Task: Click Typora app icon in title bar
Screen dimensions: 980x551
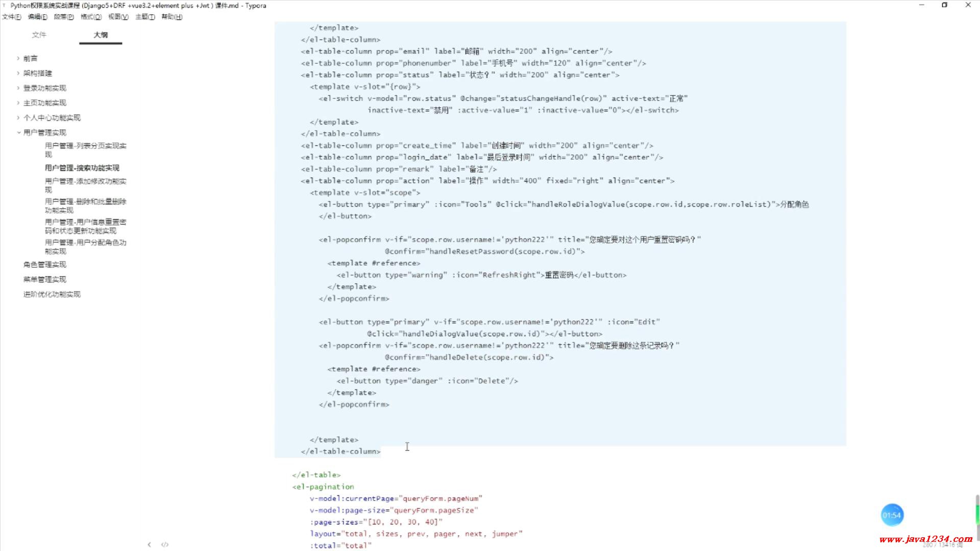Action: click(x=4, y=6)
